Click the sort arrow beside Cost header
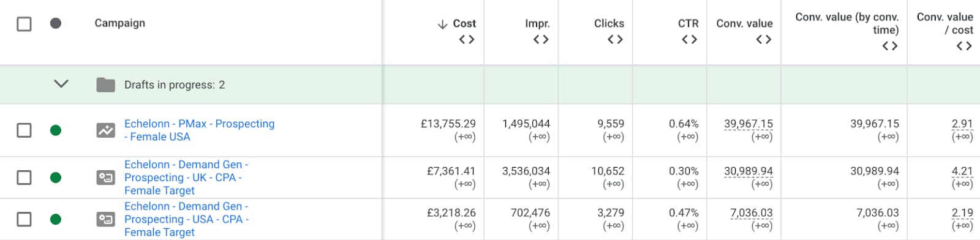980x240 pixels. click(442, 24)
